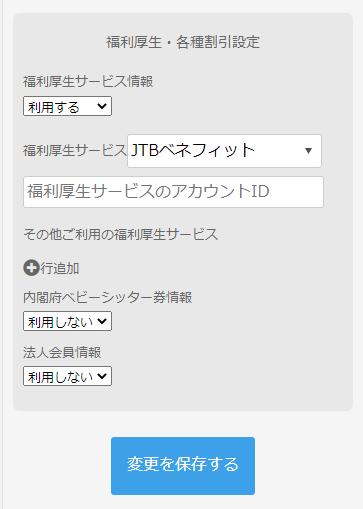Click the 福利厚生サービス label beside JTB selector
363x509 pixels.
pos(75,150)
